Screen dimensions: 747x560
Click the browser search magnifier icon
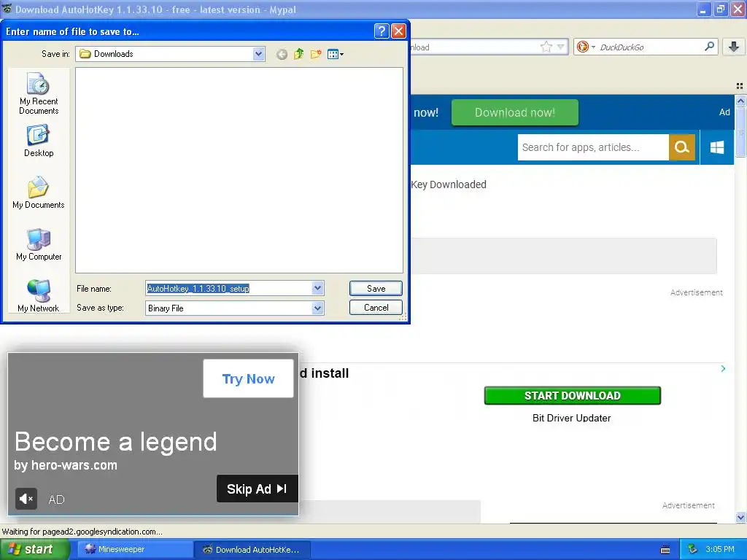pos(709,46)
